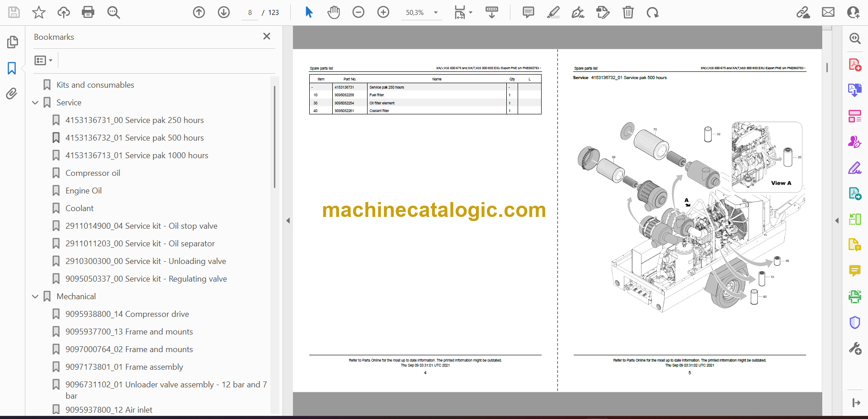Print the document
This screenshot has width=868, height=419.
[x=88, y=12]
